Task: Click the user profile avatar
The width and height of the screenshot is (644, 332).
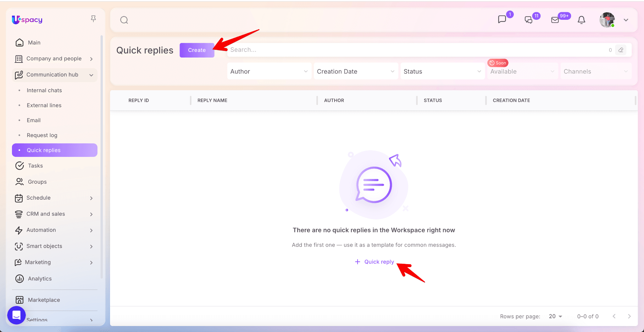Action: (x=607, y=20)
